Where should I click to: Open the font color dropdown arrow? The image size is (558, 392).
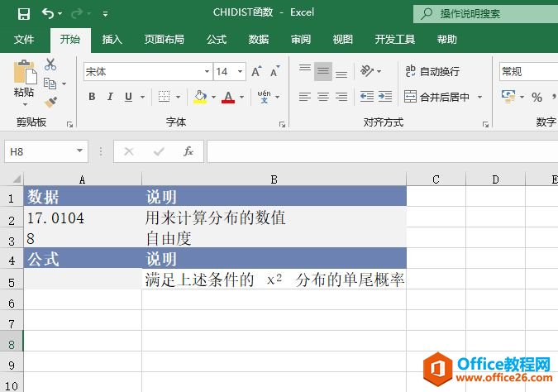click(241, 97)
